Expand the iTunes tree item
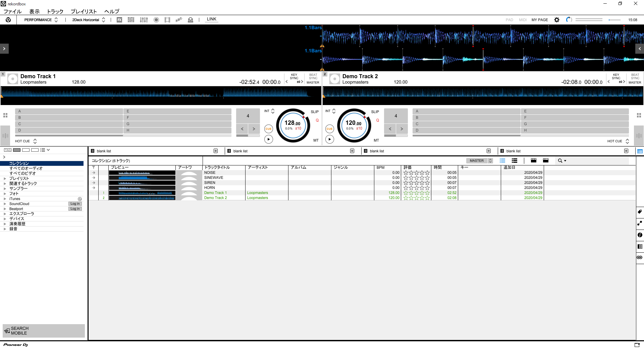This screenshot has width=644, height=349. click(5, 199)
